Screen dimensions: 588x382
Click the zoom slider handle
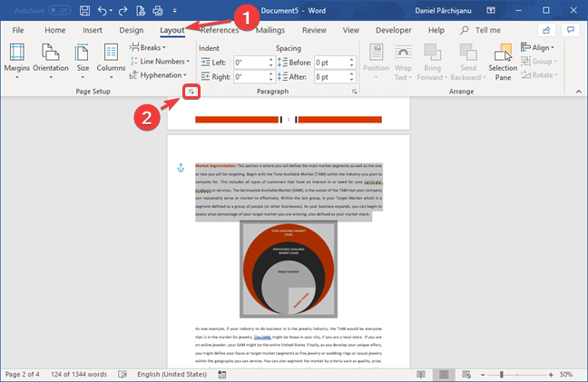pos(502,375)
